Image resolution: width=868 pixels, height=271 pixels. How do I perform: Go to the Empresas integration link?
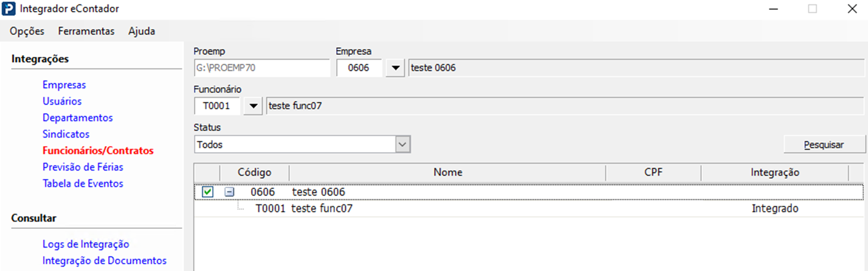tap(64, 85)
